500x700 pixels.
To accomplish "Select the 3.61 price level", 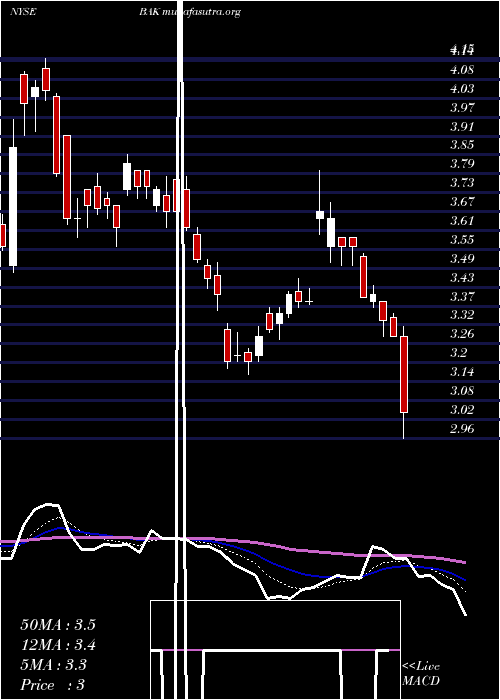I will click(x=462, y=221).
